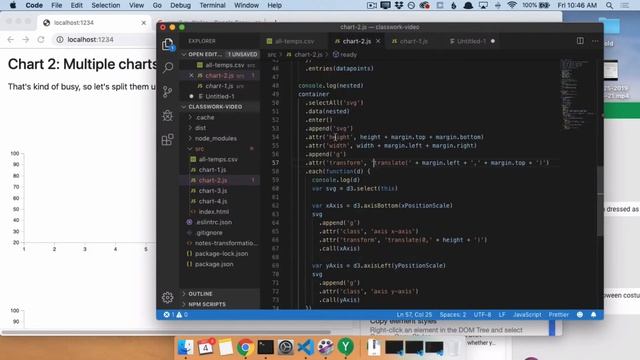Click the UTF-8 encoding status item
The width and height of the screenshot is (640, 360).
click(482, 315)
